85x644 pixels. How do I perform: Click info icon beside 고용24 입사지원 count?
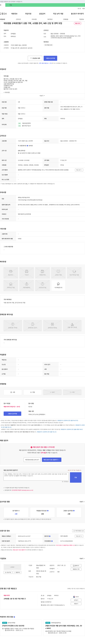[74, 511]
